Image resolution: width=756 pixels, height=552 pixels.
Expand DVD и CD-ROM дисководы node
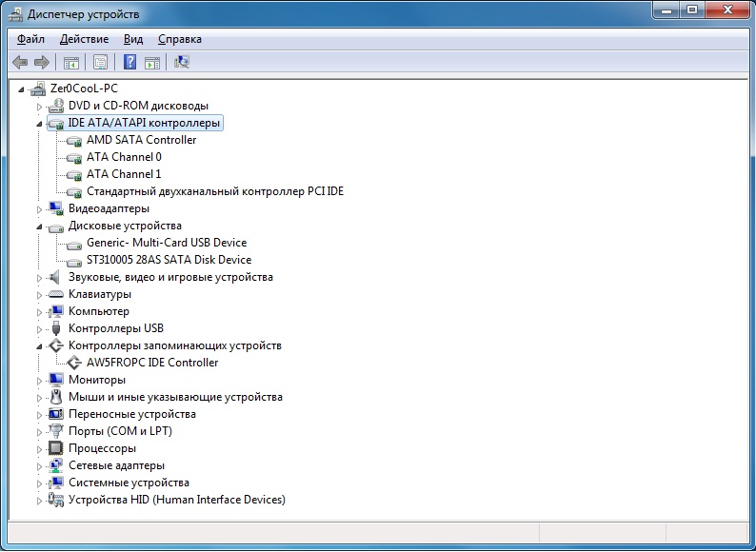point(40,107)
